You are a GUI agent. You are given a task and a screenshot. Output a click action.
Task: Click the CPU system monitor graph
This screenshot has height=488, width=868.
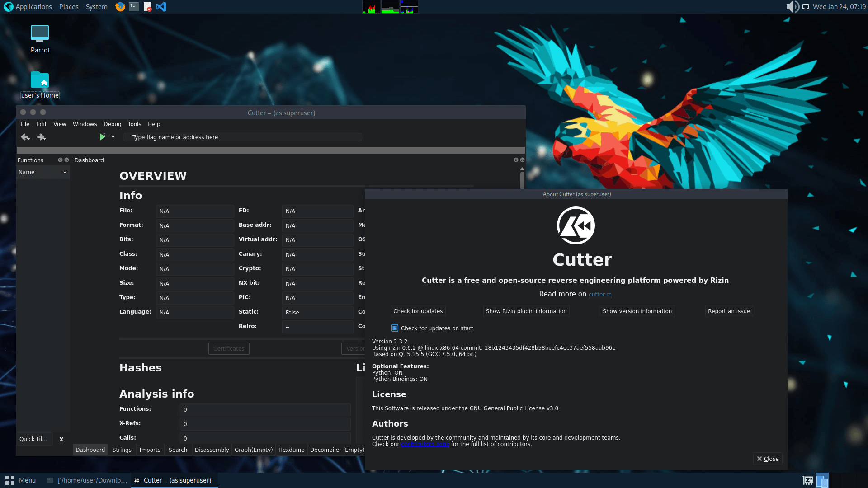371,7
